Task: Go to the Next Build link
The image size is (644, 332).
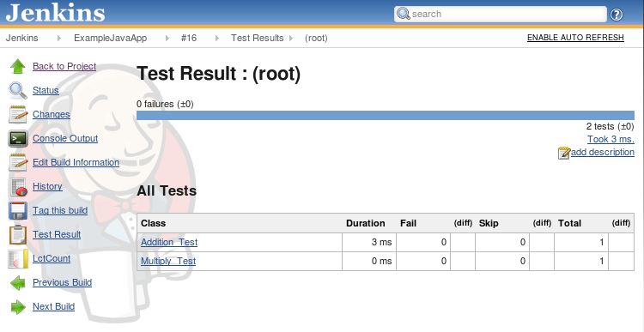Action: tap(54, 306)
